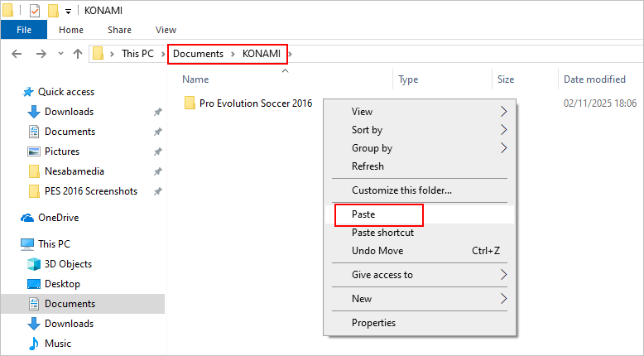Screen dimensions: 644x356
Task: Click the Music note icon in sidebar
Action: [x=34, y=344]
